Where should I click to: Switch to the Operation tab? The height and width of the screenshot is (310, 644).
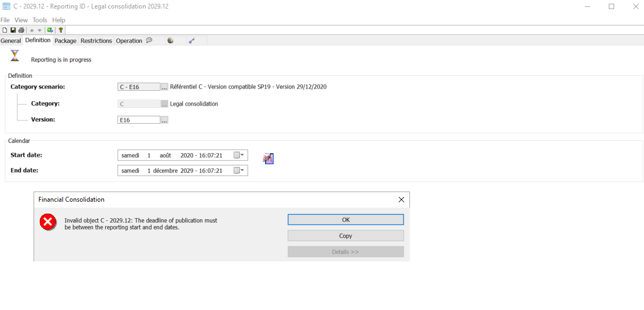click(129, 41)
